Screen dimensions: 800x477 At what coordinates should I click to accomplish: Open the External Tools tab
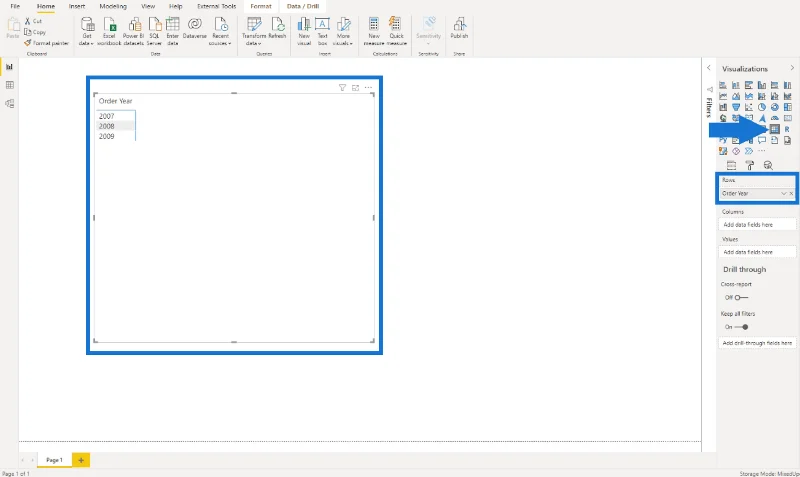pos(217,6)
